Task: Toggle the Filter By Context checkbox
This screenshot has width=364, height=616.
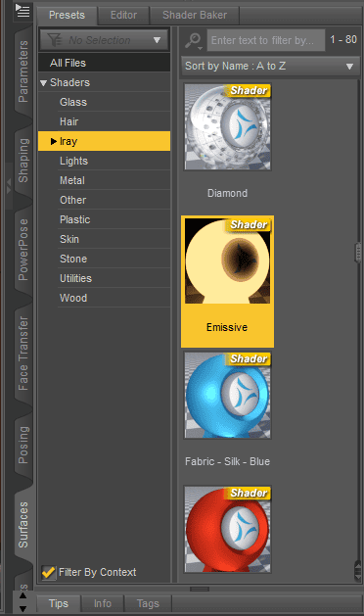Action: point(49,572)
